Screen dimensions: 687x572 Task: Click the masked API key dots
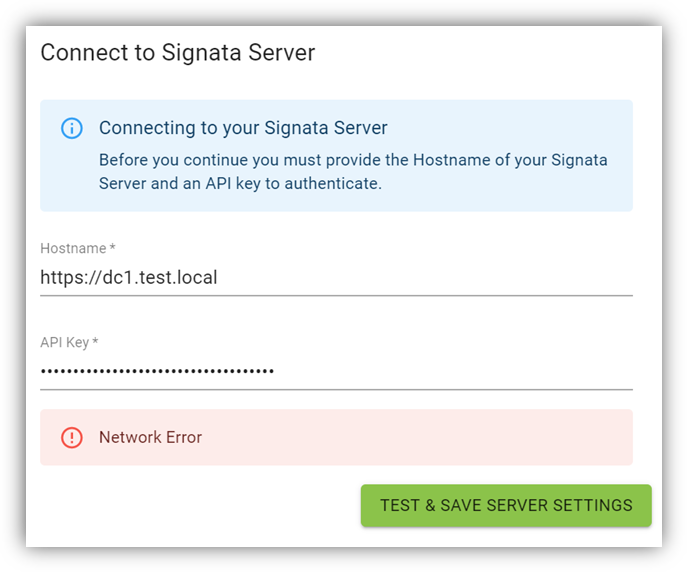(157, 372)
